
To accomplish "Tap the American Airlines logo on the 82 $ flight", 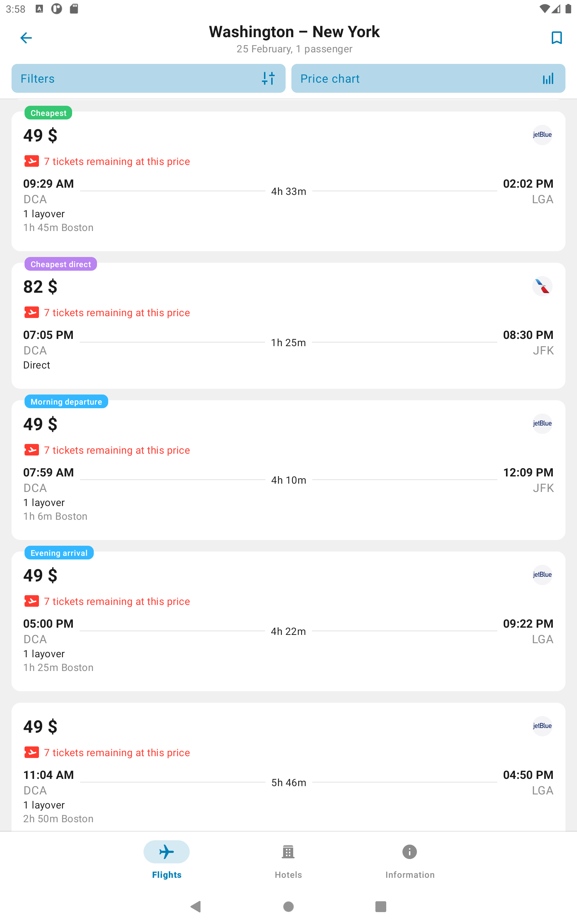I will pyautogui.click(x=542, y=286).
